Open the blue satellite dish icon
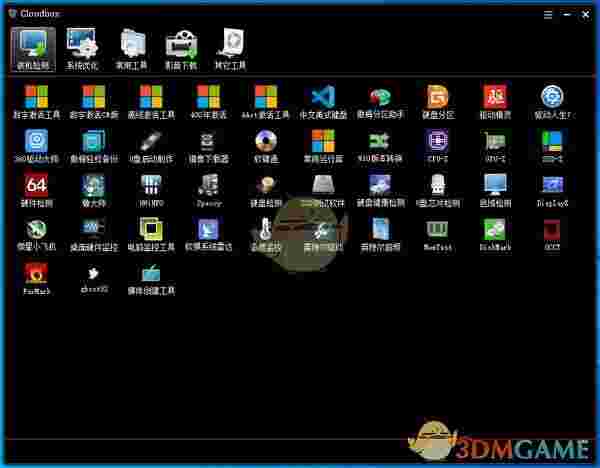 click(209, 229)
